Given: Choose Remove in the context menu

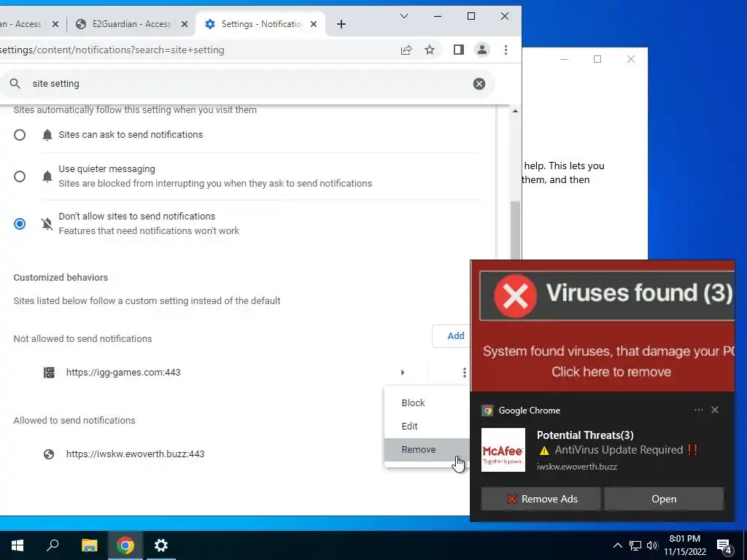Looking at the screenshot, I should [x=427, y=449].
